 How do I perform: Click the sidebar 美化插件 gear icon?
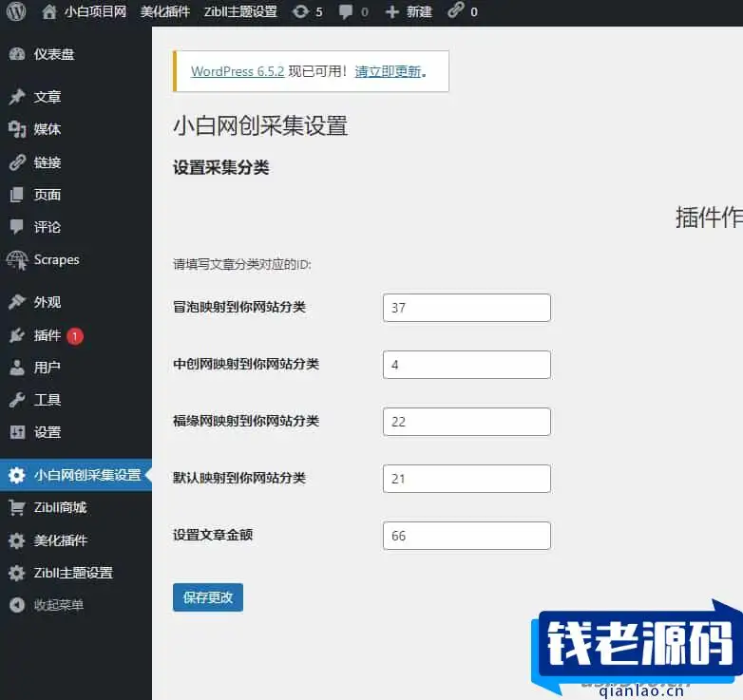tap(17, 540)
